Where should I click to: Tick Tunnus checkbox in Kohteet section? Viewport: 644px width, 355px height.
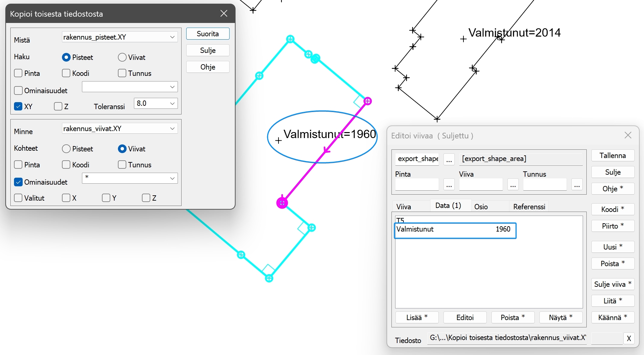click(122, 165)
